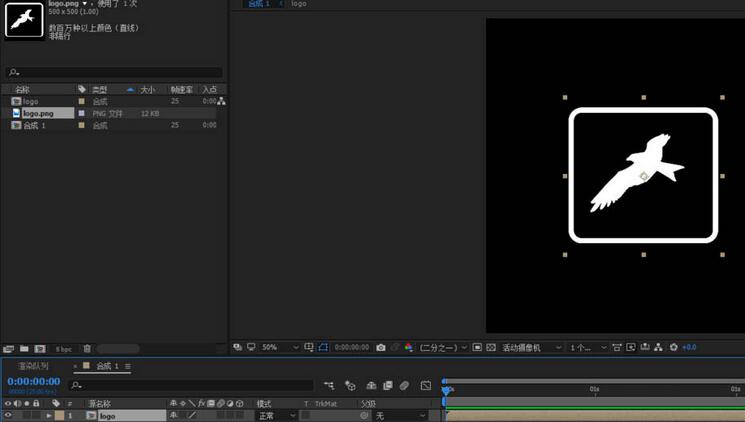
Task: Toggle the mask and shape path visibility
Action: [323, 347]
